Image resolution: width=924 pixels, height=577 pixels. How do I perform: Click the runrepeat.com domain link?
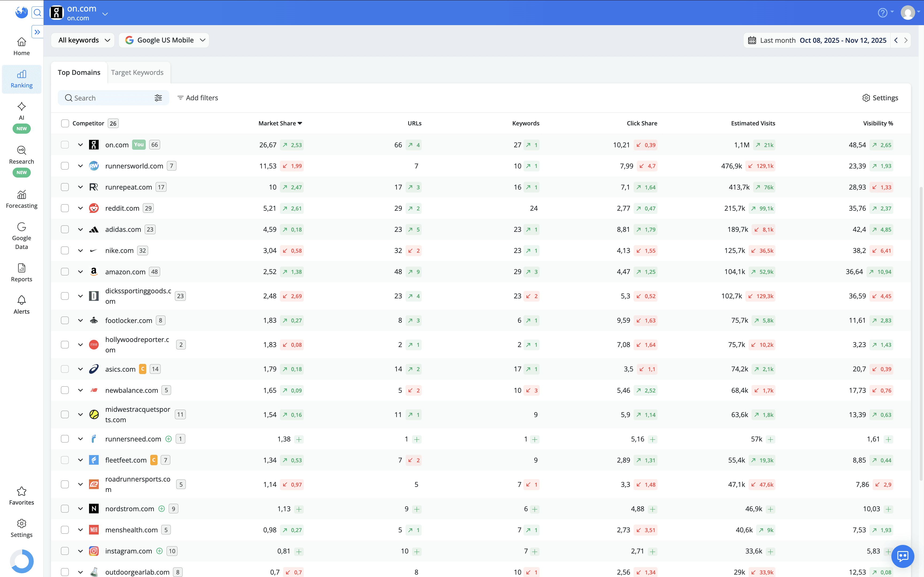tap(129, 187)
